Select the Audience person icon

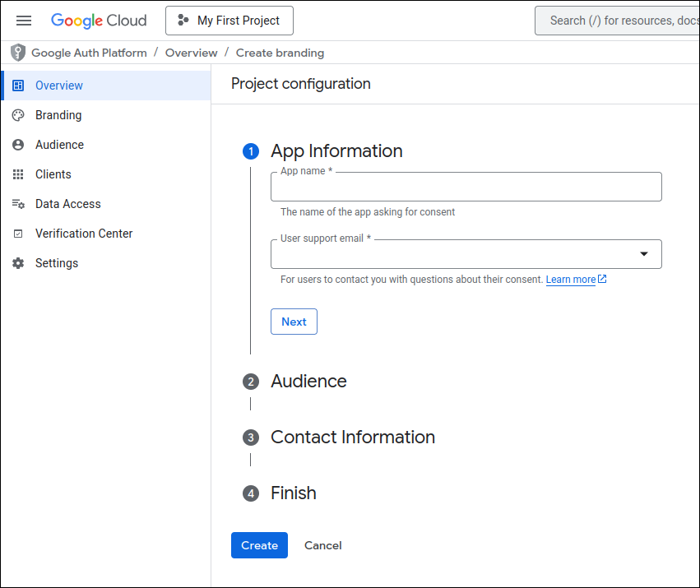click(x=17, y=144)
